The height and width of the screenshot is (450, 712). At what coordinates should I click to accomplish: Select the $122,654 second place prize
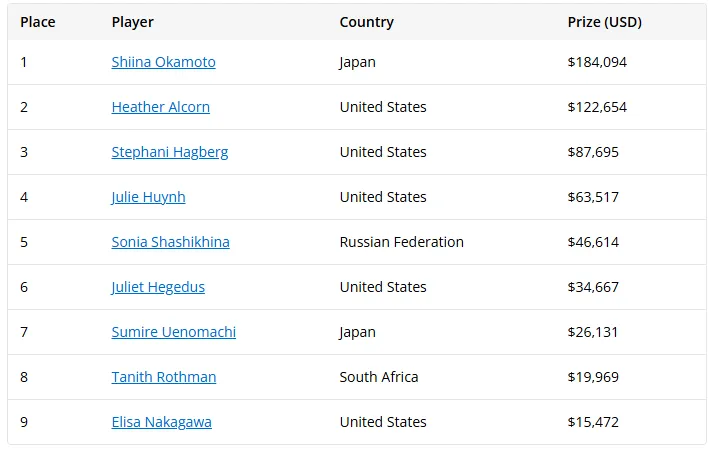coord(597,107)
